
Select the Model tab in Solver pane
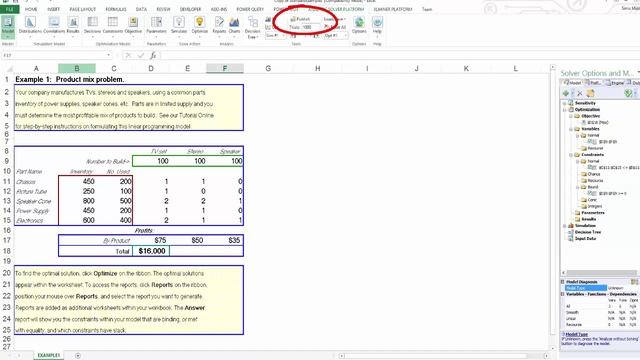[x=572, y=83]
